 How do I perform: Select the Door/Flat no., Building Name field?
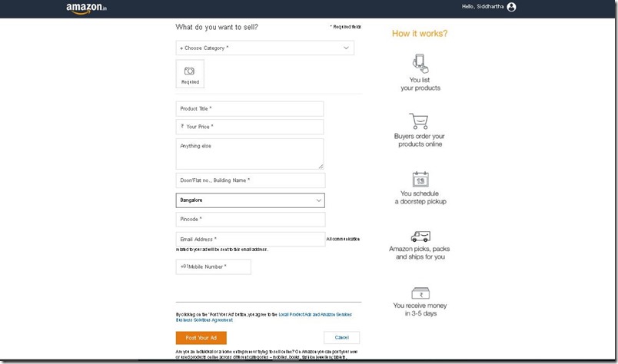tap(250, 180)
